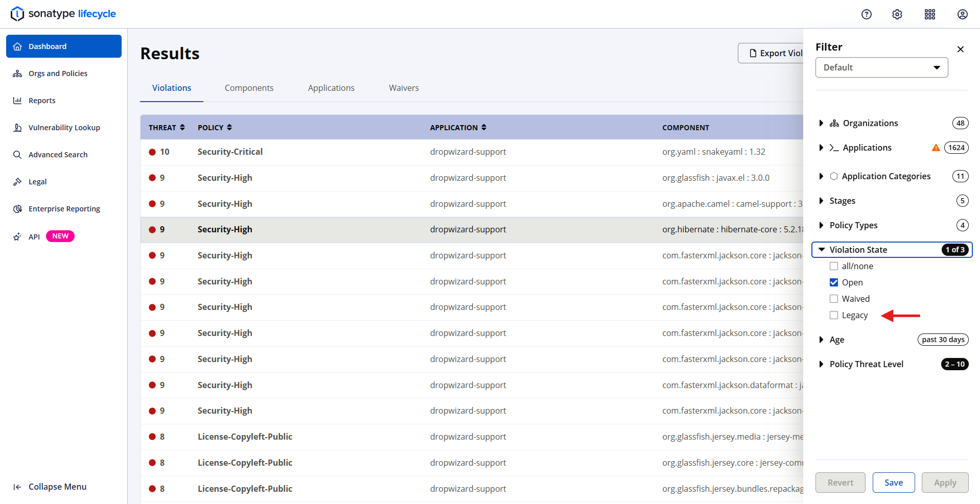
Task: Select the Security-Critical policy row
Action: (x=472, y=152)
